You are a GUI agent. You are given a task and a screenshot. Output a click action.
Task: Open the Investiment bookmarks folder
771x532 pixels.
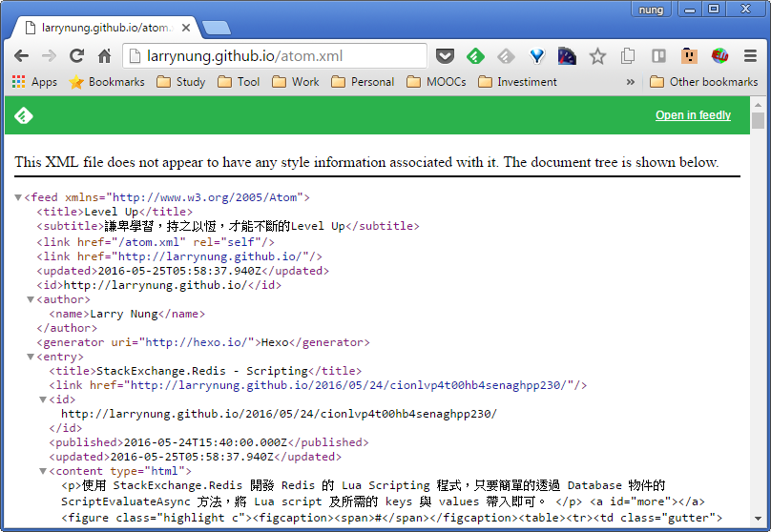click(x=517, y=82)
